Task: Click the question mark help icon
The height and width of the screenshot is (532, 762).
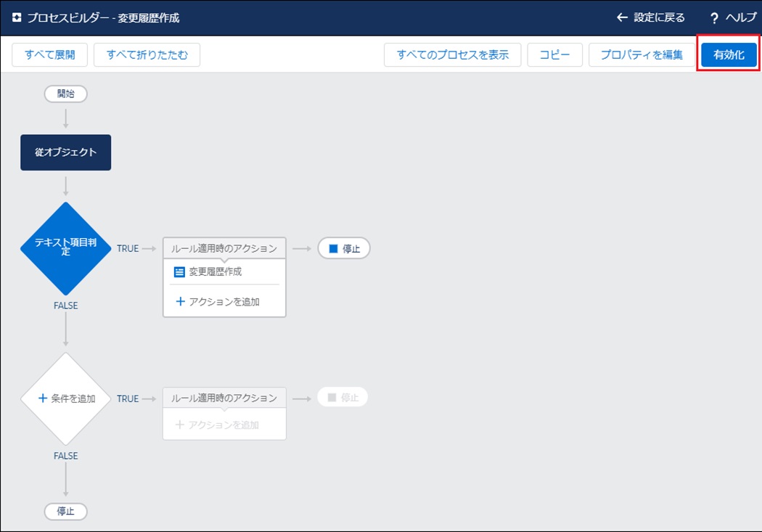Action: [x=714, y=18]
